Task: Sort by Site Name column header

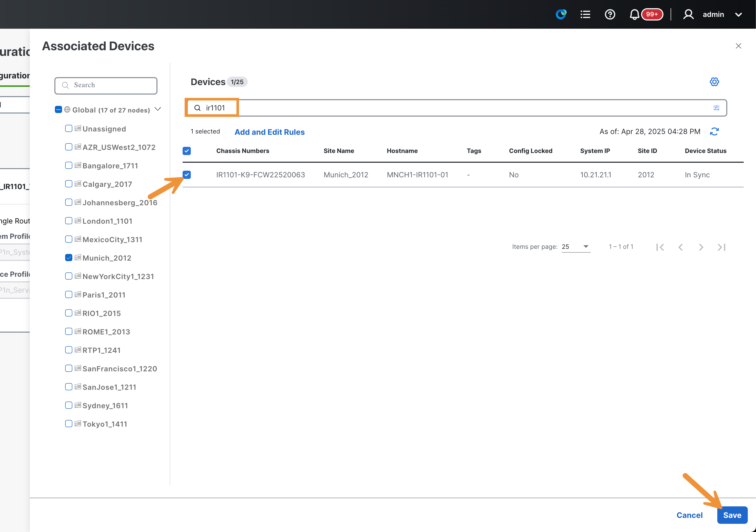Action: point(339,151)
